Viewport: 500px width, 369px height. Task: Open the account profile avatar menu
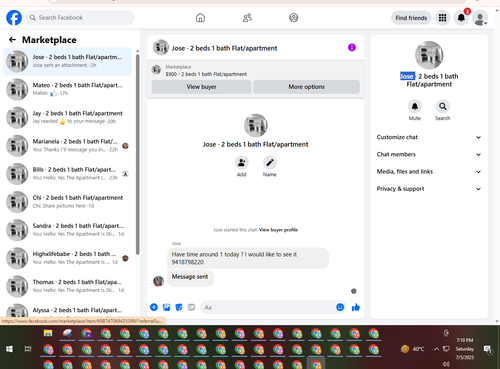(480, 18)
